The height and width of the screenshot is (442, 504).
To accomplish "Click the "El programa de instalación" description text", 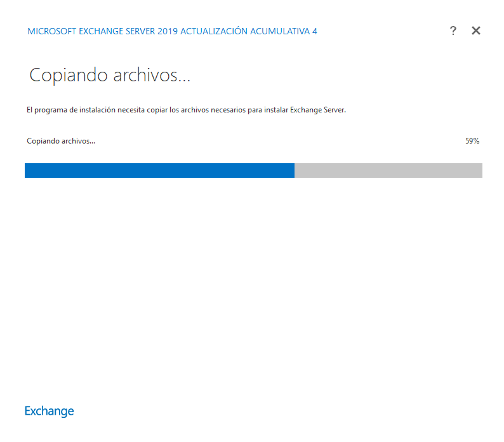I will click(x=186, y=110).
